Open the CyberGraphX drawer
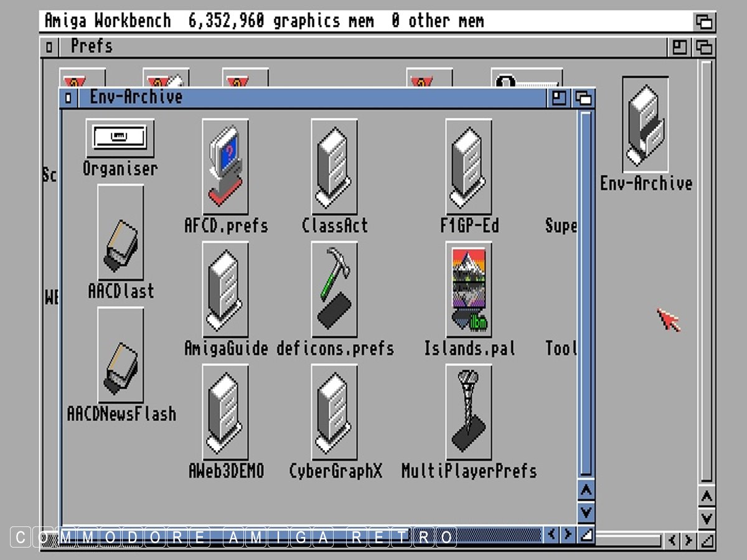Screen dimensions: 747x560 (334, 411)
